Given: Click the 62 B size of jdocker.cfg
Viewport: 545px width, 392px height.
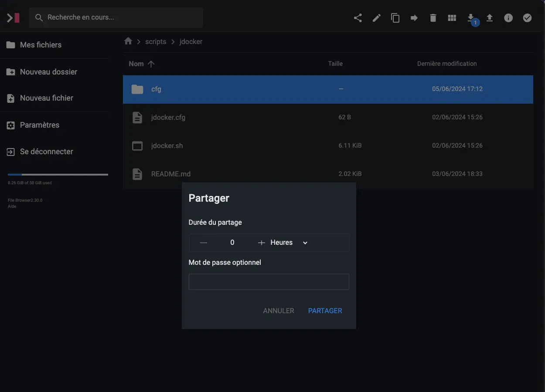Looking at the screenshot, I should (344, 117).
